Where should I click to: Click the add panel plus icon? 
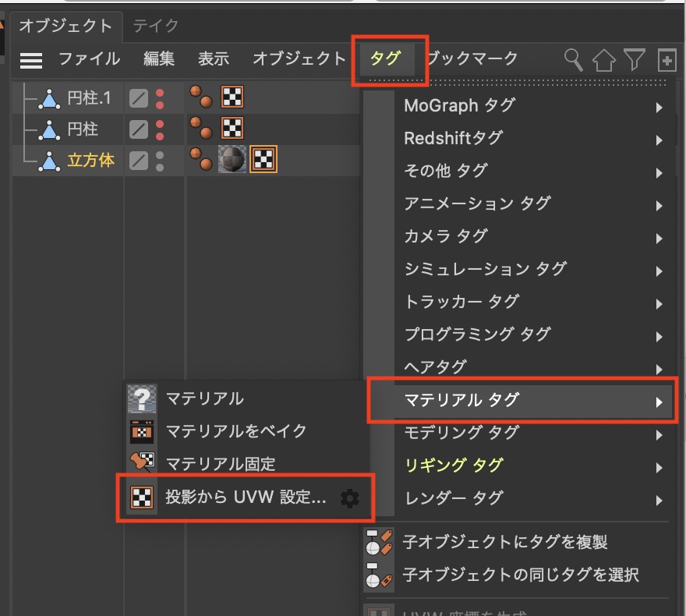click(667, 60)
